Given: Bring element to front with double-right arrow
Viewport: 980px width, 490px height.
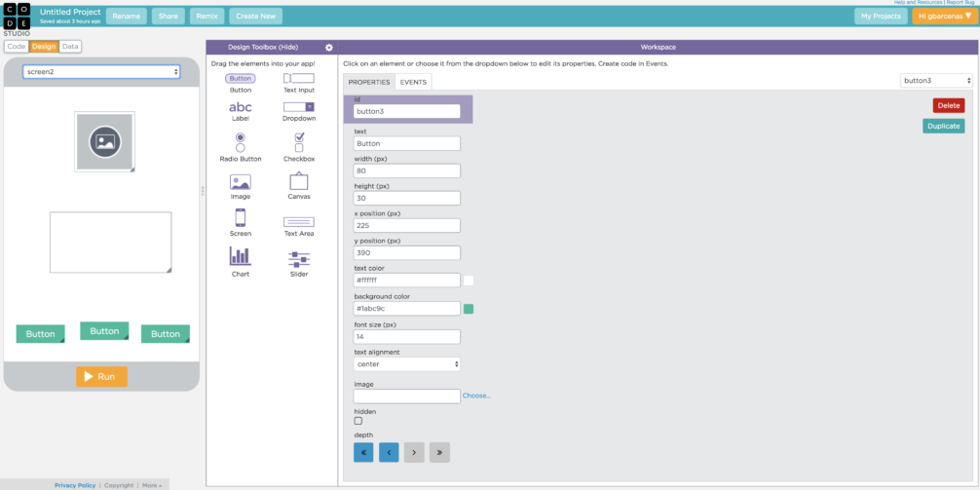Looking at the screenshot, I should coord(439,453).
